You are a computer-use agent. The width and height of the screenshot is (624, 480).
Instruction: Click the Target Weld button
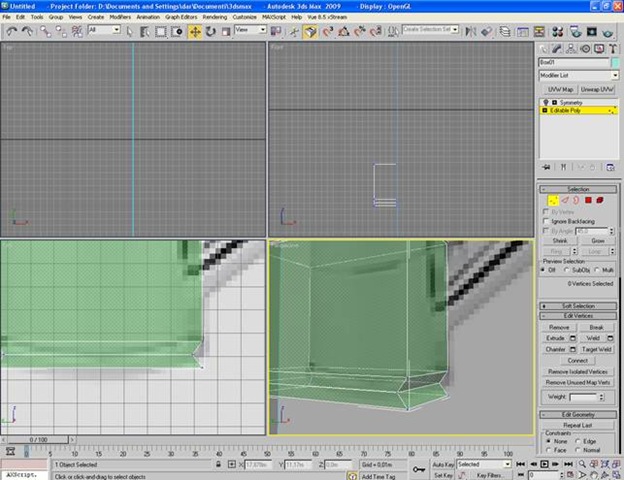[x=598, y=349]
